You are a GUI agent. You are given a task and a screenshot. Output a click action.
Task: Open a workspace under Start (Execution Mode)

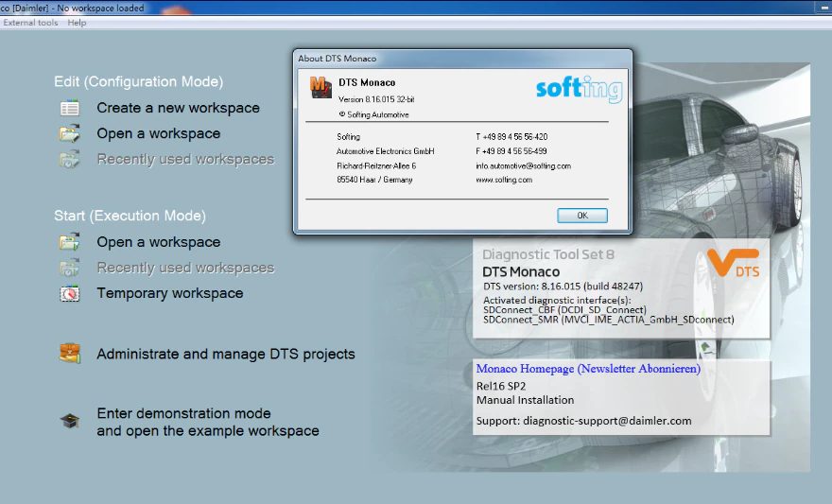pyautogui.click(x=158, y=242)
